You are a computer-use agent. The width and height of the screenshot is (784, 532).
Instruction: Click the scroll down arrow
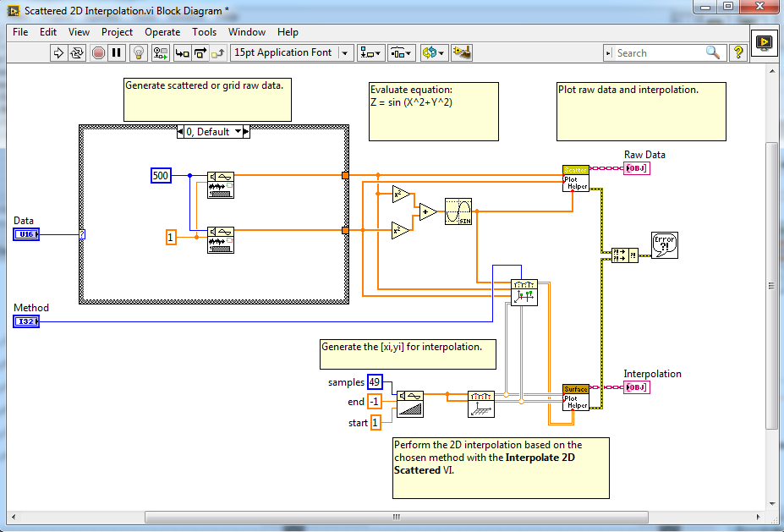(771, 504)
